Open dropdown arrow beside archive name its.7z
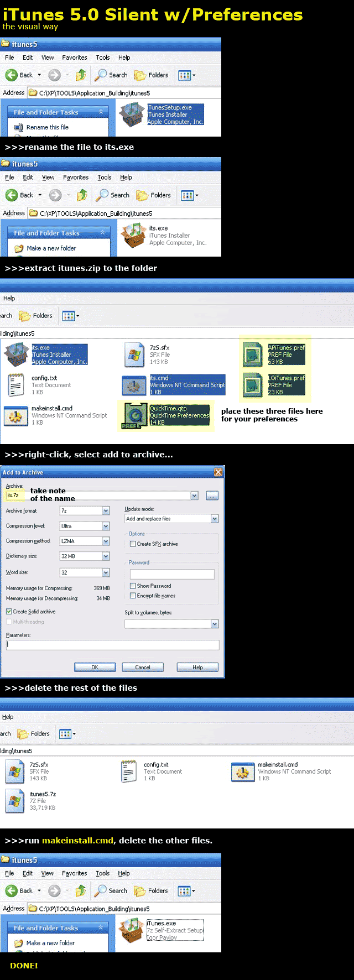 (x=194, y=496)
